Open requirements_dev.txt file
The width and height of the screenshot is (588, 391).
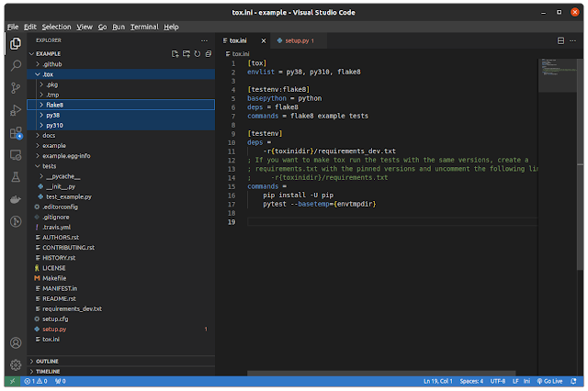coord(120,308)
